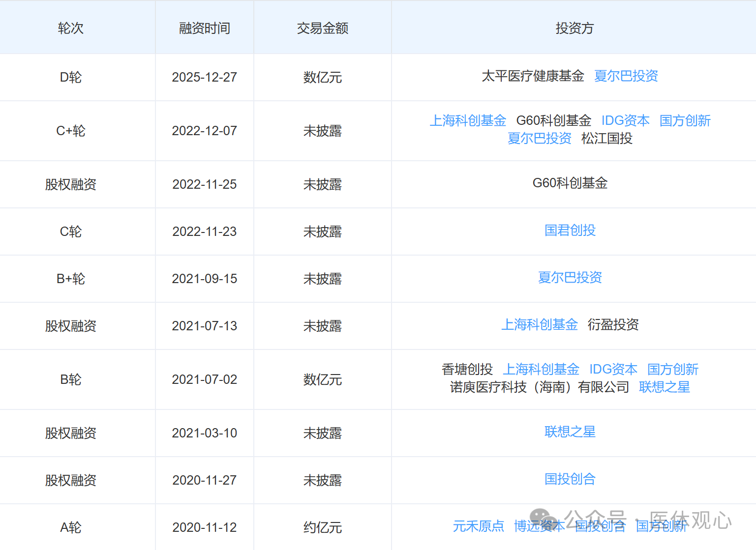The image size is (756, 550).
Task: Click the WeChat logo in the watermark
Action: coord(543,520)
